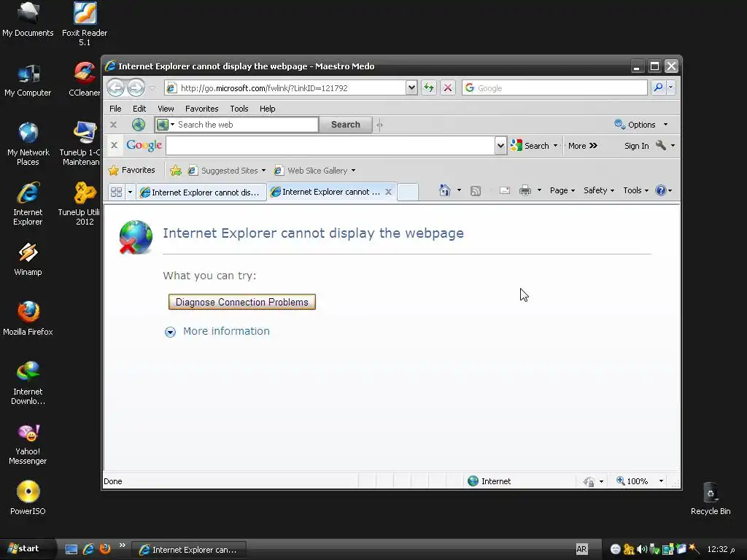The image size is (747, 560).
Task: Go back using the browser Back arrow
Action: [116, 87]
